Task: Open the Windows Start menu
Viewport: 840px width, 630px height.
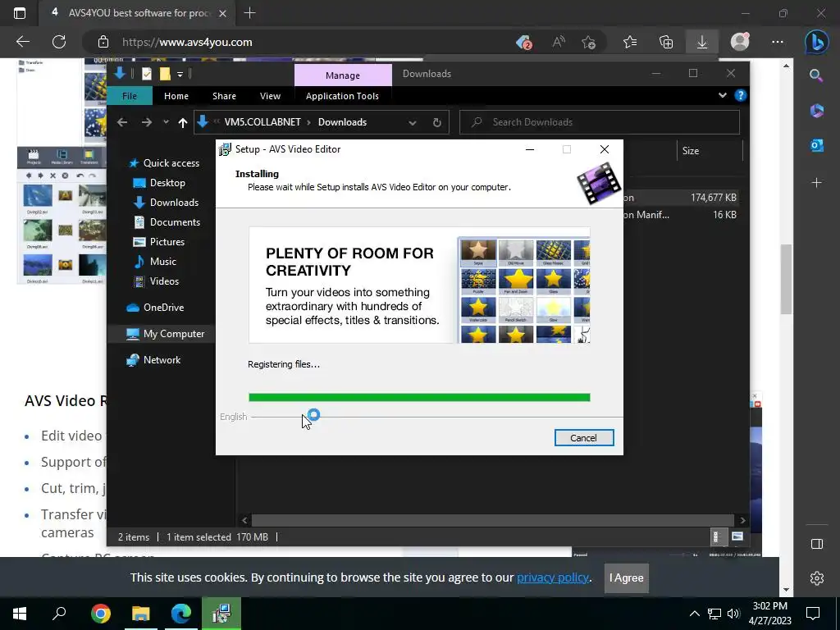Action: [x=20, y=614]
